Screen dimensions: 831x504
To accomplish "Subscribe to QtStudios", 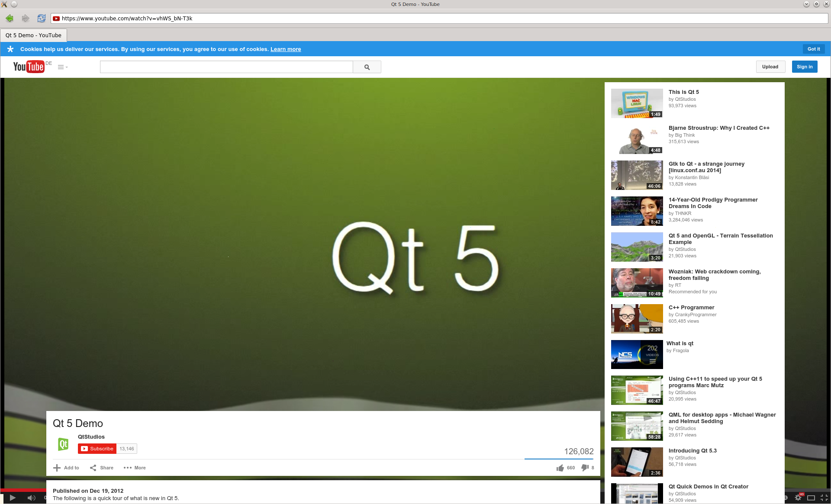I will 97,449.
